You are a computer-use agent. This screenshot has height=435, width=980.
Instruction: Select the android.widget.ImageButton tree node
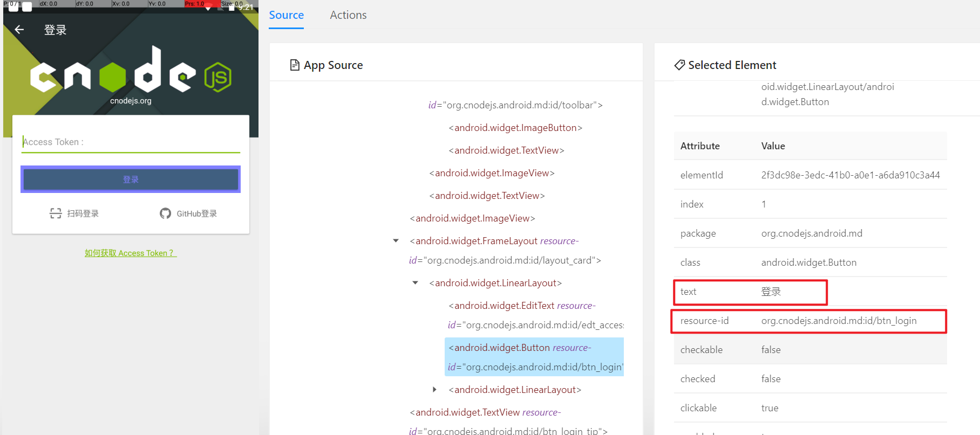click(515, 128)
